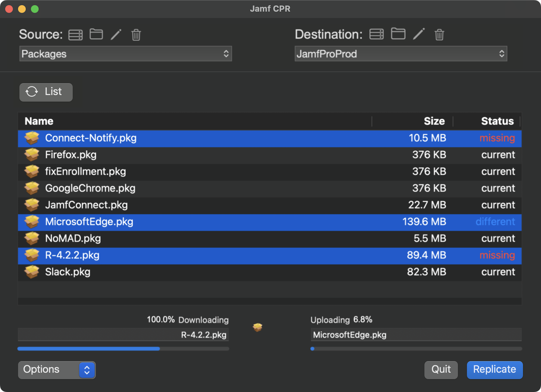The image size is (541, 392).
Task: Choose a Source folder icon
Action: 96,34
